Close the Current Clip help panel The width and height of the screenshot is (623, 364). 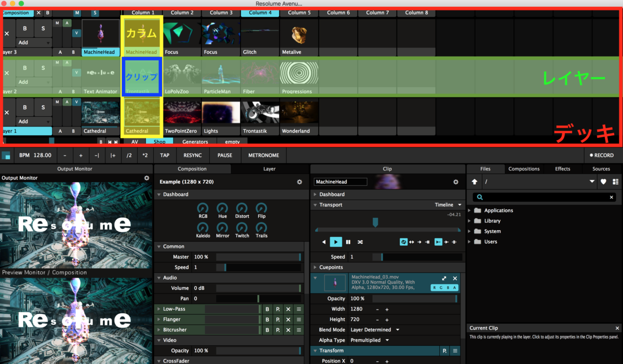[x=617, y=328]
